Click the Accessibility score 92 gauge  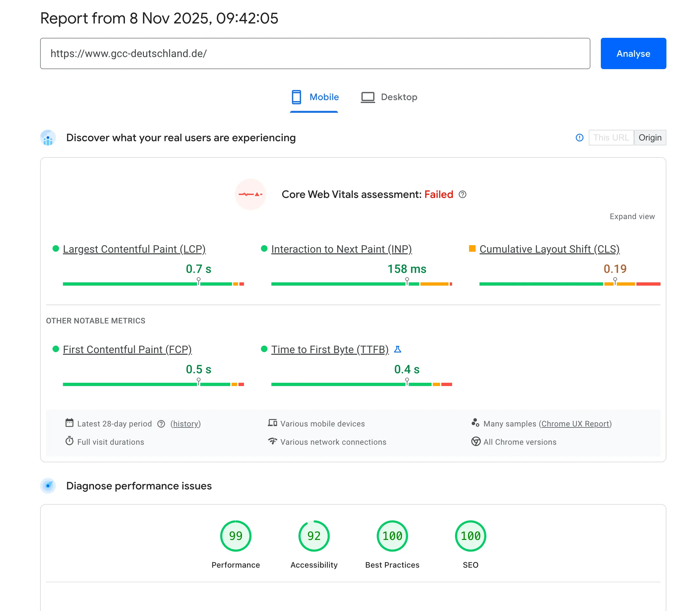314,536
